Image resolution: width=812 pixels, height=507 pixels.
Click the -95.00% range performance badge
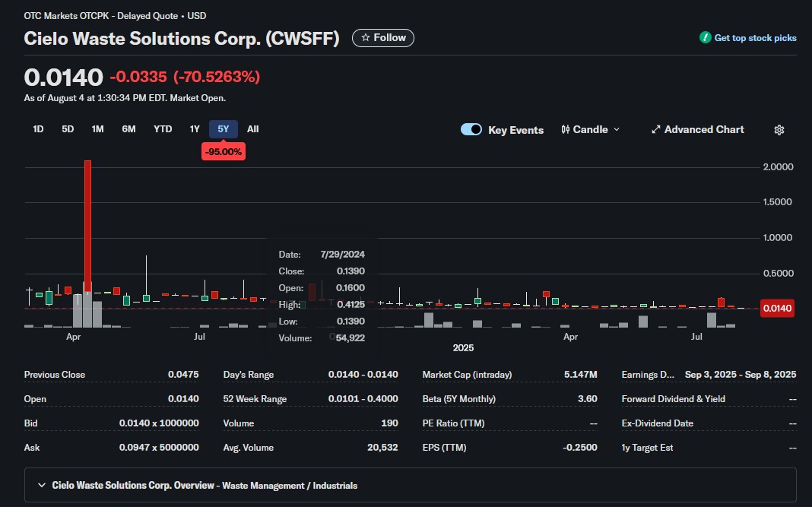click(x=224, y=152)
